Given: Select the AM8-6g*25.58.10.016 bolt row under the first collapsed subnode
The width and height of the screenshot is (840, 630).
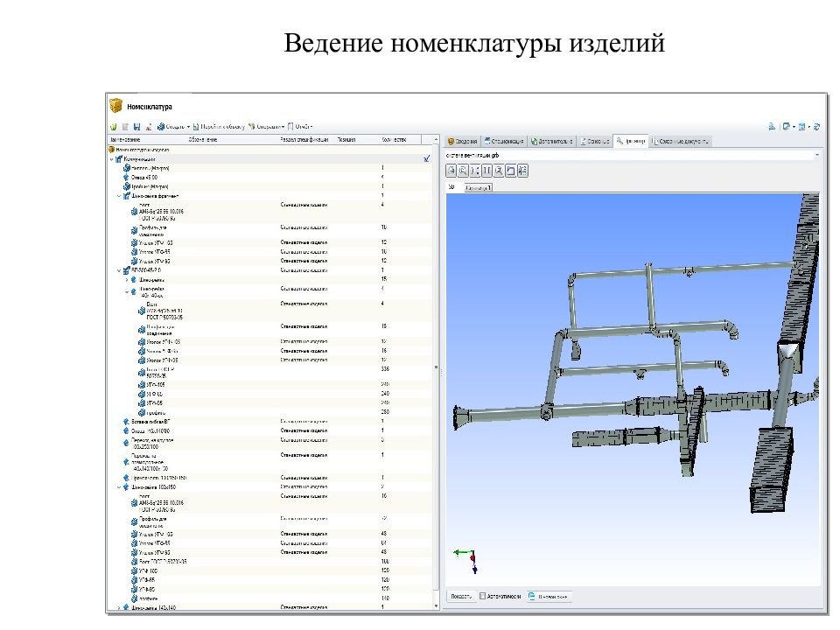Looking at the screenshot, I should click(x=270, y=212).
